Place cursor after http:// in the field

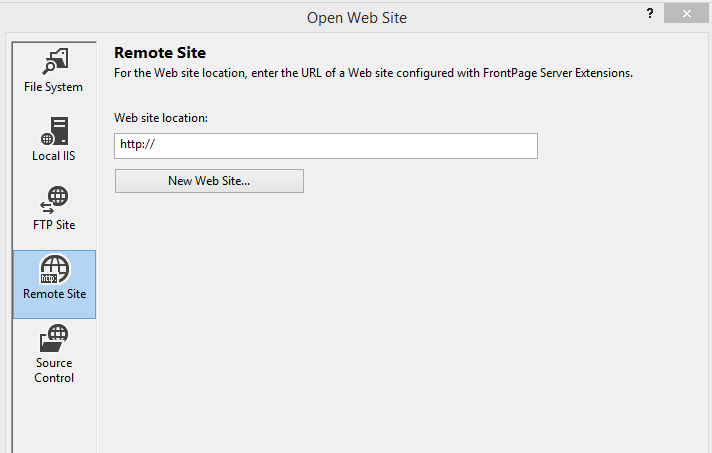(x=157, y=144)
